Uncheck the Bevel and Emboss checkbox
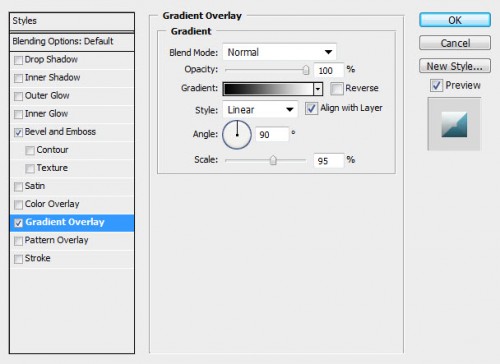This screenshot has width=500, height=364. point(18,132)
